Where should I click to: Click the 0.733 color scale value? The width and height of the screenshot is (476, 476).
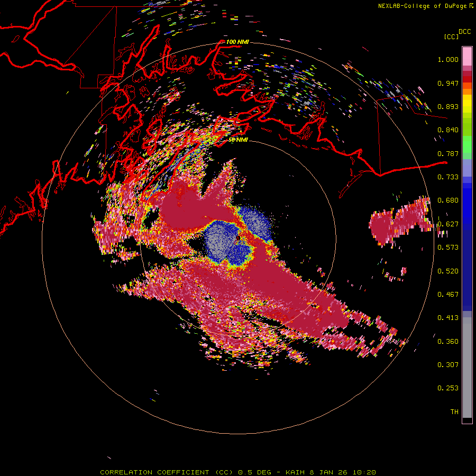click(448, 177)
